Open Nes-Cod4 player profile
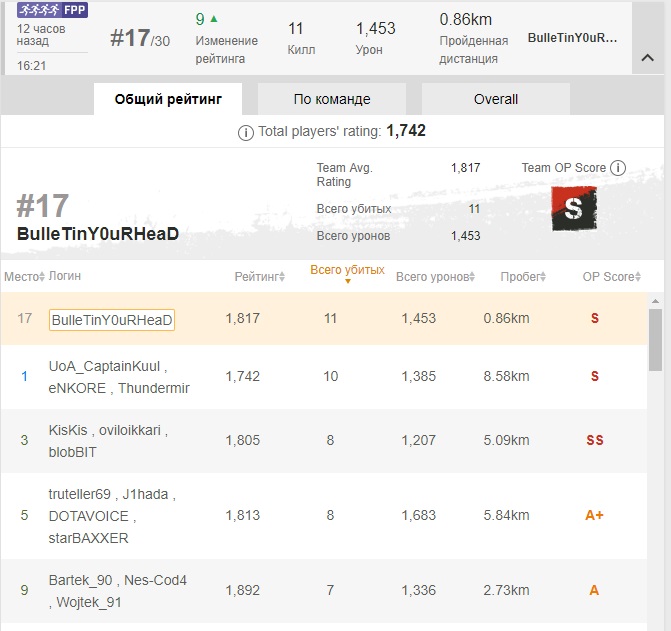 pyautogui.click(x=155, y=580)
